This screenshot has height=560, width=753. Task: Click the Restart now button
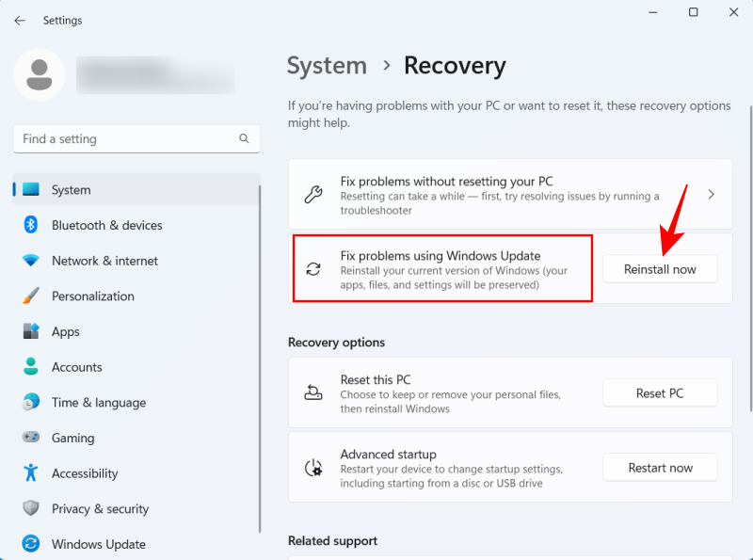tap(660, 468)
